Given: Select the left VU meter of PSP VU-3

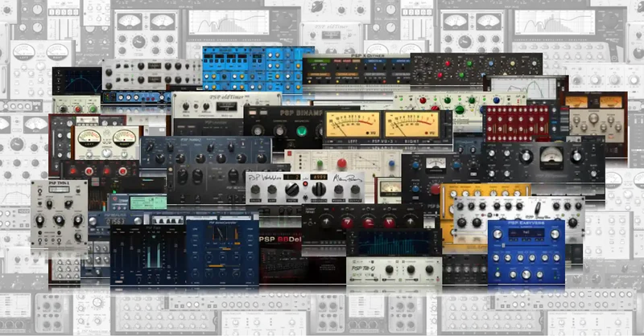Looking at the screenshot, I should (x=353, y=125).
